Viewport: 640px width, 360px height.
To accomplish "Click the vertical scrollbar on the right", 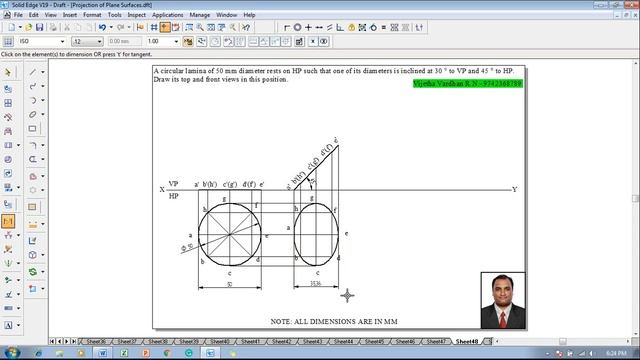I will tap(636, 198).
